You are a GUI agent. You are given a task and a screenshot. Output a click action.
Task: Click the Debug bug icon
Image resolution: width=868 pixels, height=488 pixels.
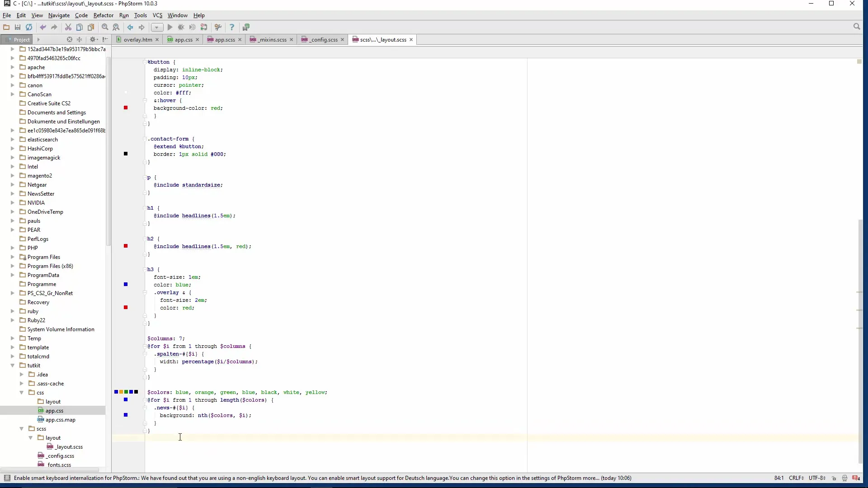(181, 27)
